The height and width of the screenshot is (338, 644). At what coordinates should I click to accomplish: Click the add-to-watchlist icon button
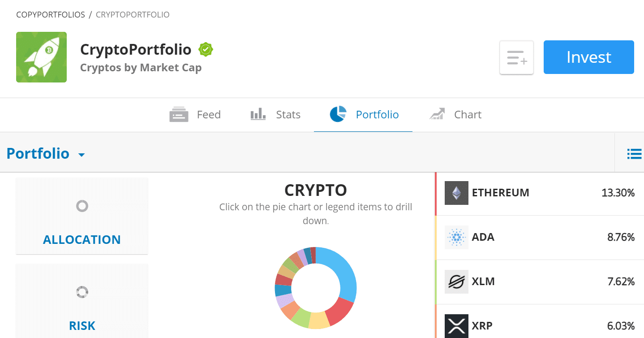516,57
